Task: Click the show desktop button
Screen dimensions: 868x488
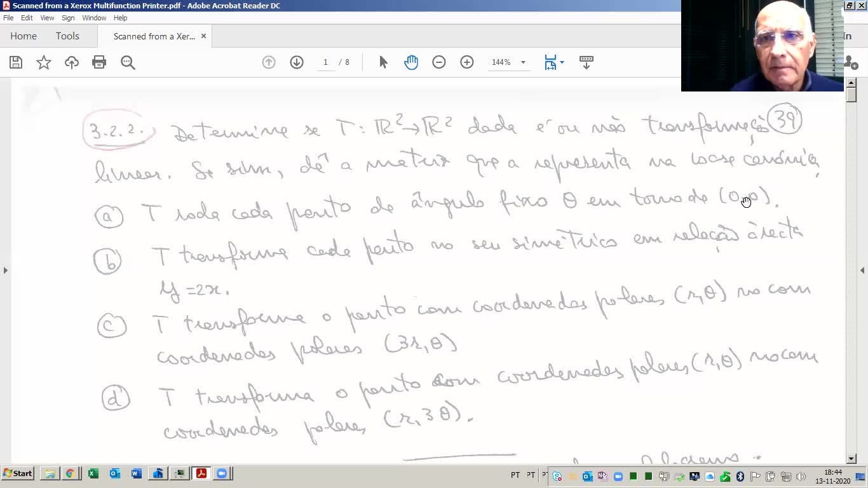Action: pyautogui.click(x=860, y=477)
